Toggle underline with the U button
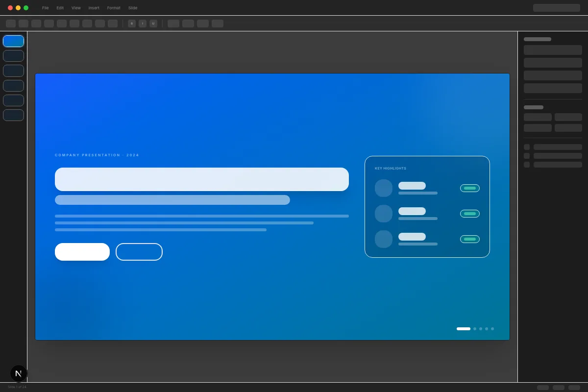The width and height of the screenshot is (588, 392). [x=153, y=24]
